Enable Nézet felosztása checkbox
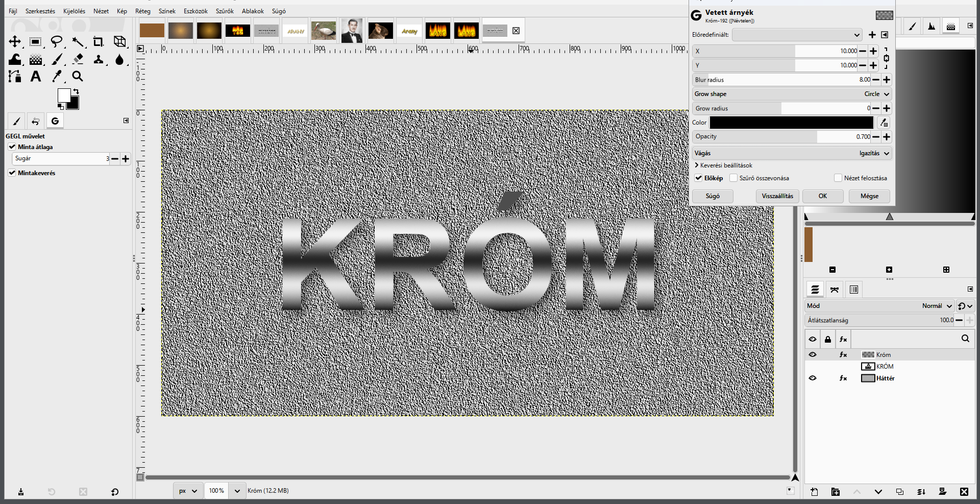The height and width of the screenshot is (504, 980). click(x=838, y=178)
